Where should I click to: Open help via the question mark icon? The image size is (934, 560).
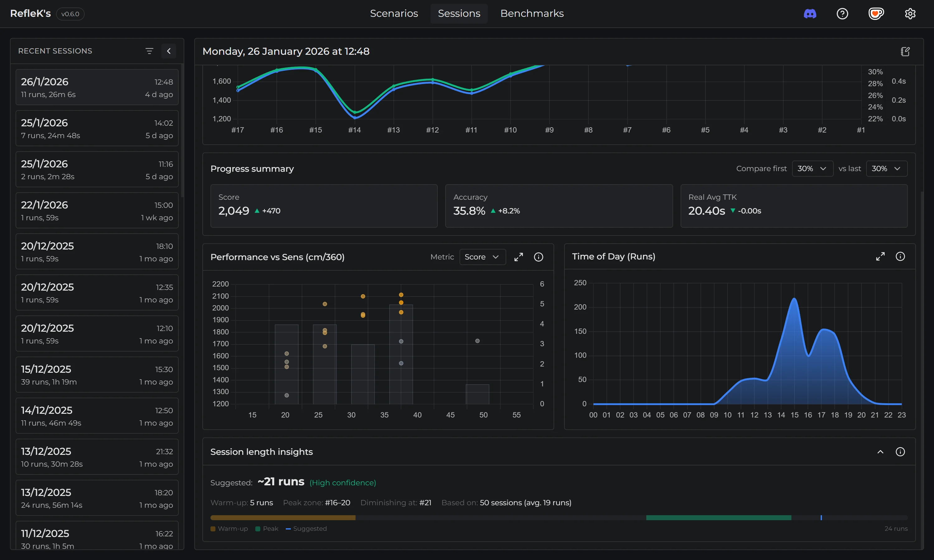coord(842,14)
